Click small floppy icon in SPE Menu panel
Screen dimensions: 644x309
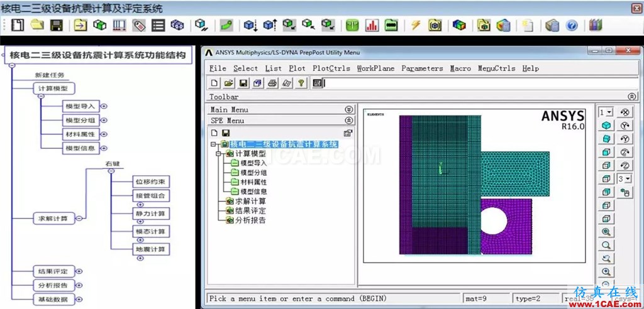(x=226, y=133)
